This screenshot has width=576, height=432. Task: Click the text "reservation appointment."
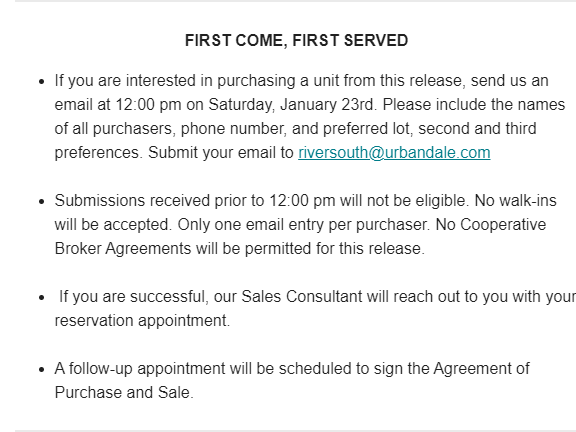click(142, 321)
